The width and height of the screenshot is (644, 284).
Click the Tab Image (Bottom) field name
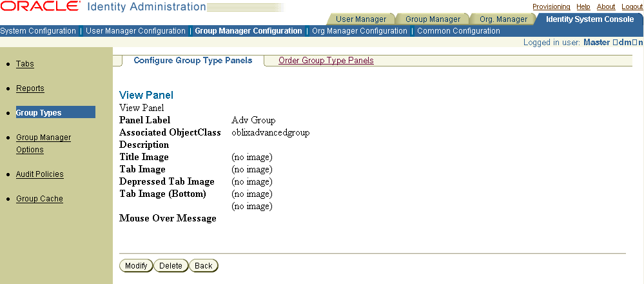(162, 194)
